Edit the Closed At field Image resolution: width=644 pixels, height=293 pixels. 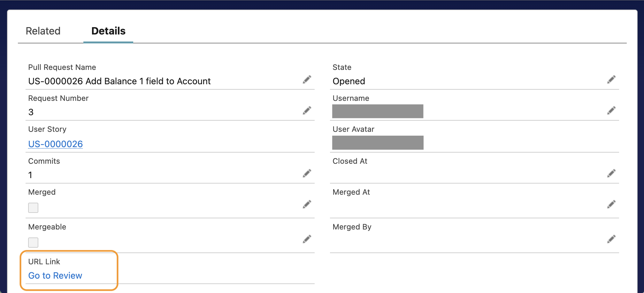pos(611,173)
